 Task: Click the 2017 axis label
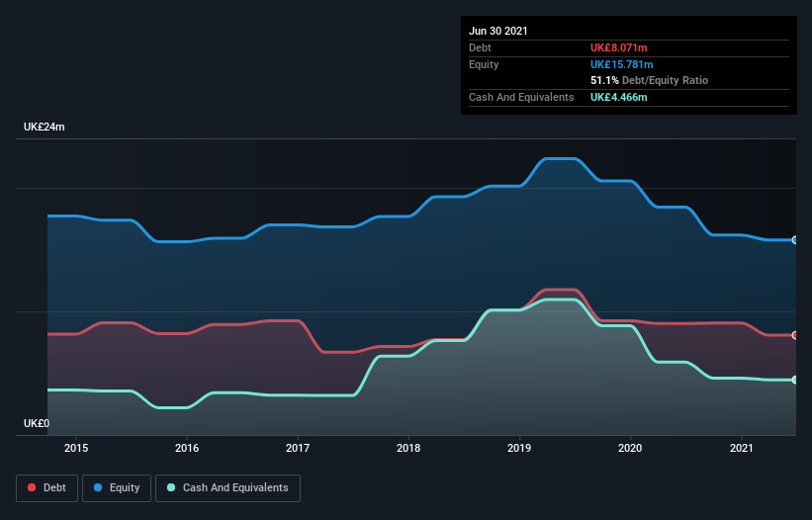(298, 448)
